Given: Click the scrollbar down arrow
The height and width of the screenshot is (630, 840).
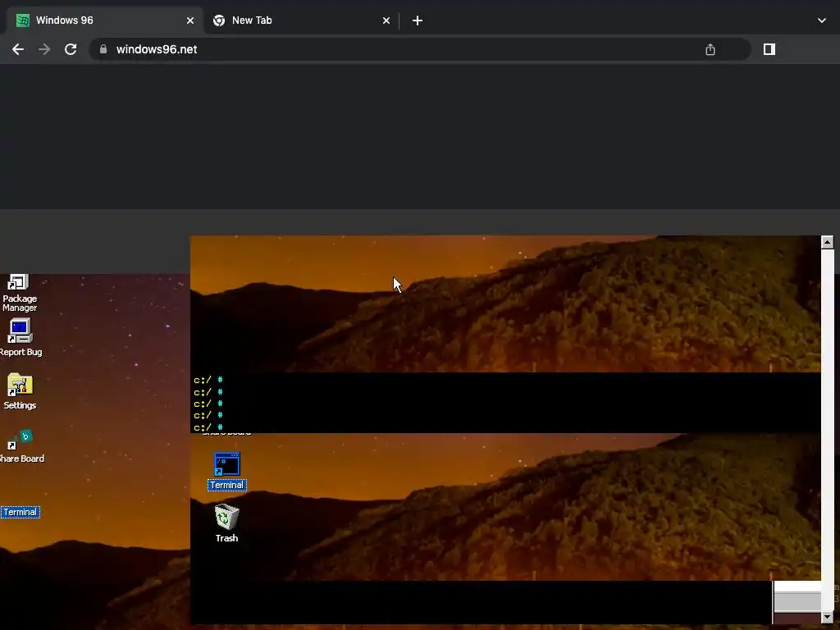Looking at the screenshot, I should click(827, 618).
